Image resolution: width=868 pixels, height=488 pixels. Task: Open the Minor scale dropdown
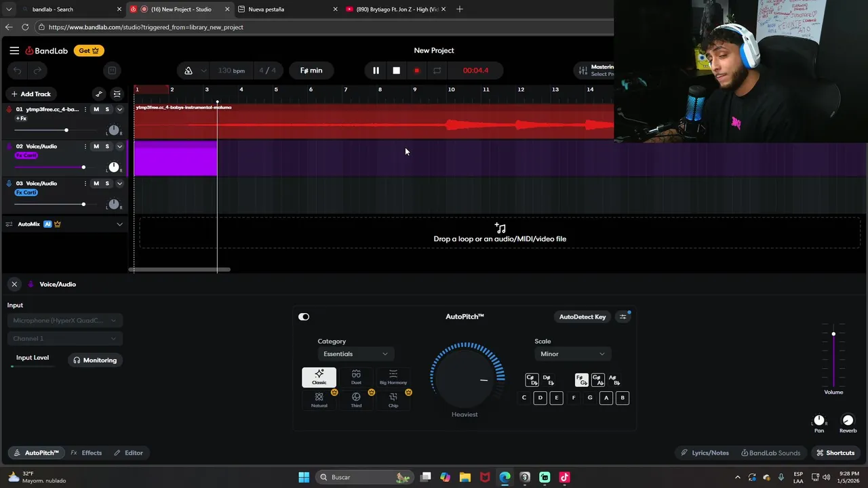coord(572,354)
